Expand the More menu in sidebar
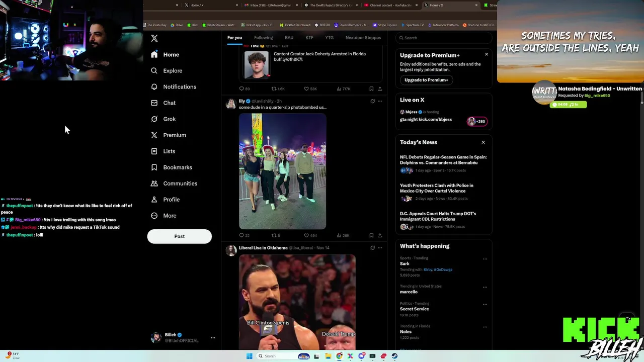 [x=164, y=215]
